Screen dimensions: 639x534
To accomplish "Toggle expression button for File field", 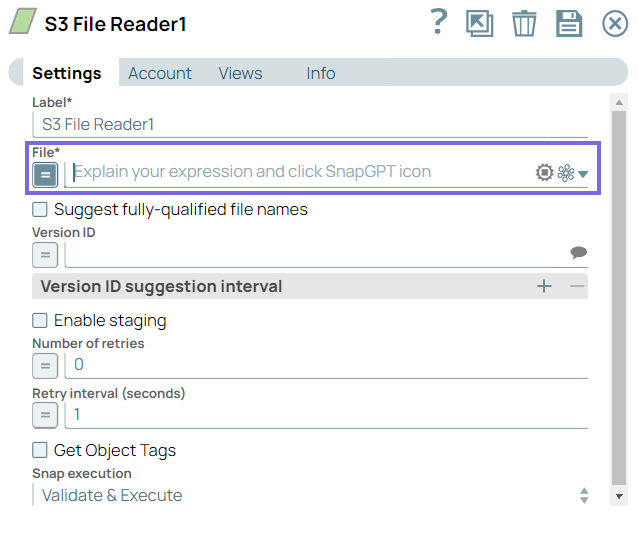I will [x=45, y=175].
